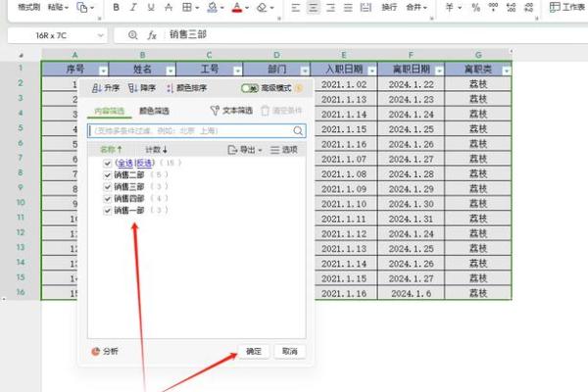Open the filter dropdown in column G header
The height and width of the screenshot is (392, 588).
(507, 71)
